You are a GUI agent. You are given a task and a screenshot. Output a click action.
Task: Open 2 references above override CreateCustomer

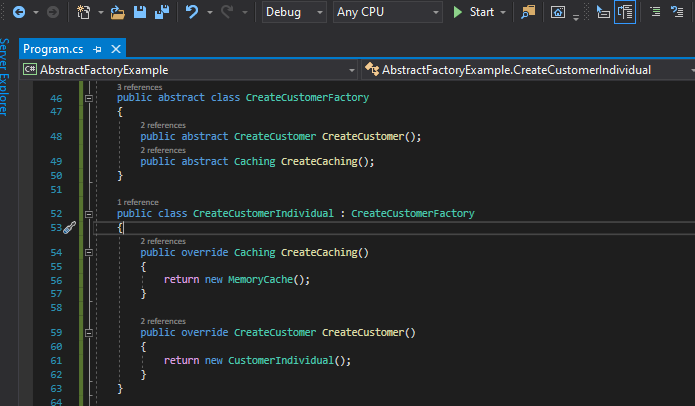pos(163,321)
